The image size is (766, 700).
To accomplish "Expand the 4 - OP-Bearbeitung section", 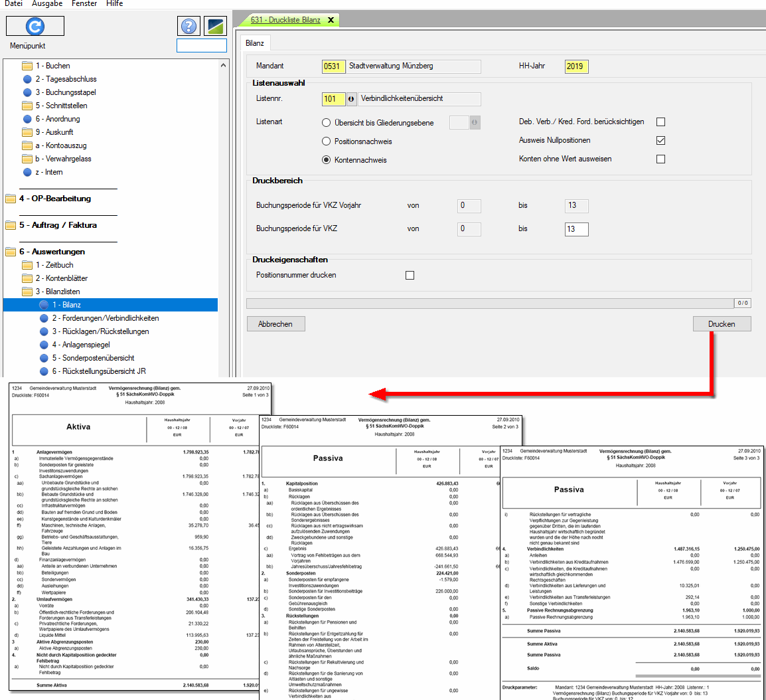I will (11, 199).
